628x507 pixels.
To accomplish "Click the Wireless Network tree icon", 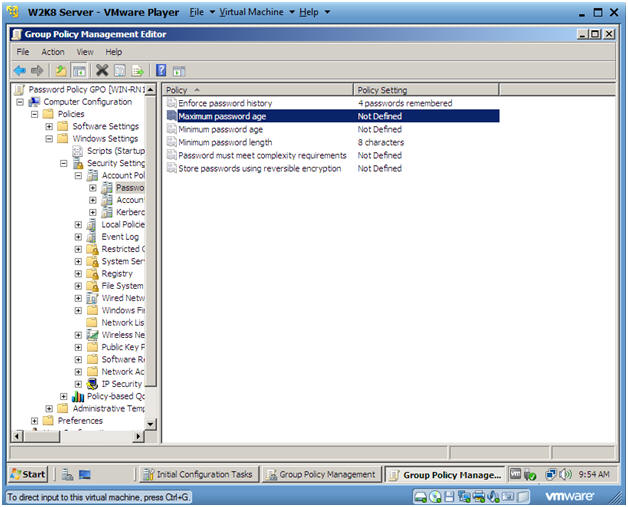I will (92, 335).
